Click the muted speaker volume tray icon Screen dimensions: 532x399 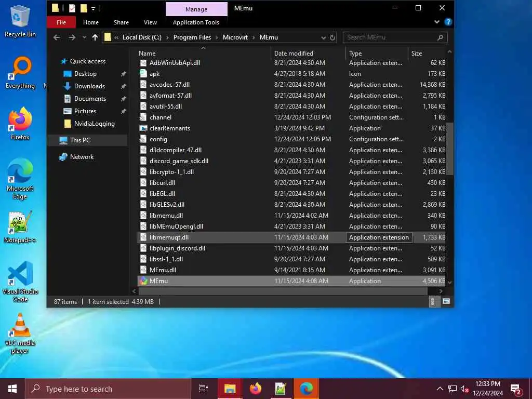click(x=464, y=389)
